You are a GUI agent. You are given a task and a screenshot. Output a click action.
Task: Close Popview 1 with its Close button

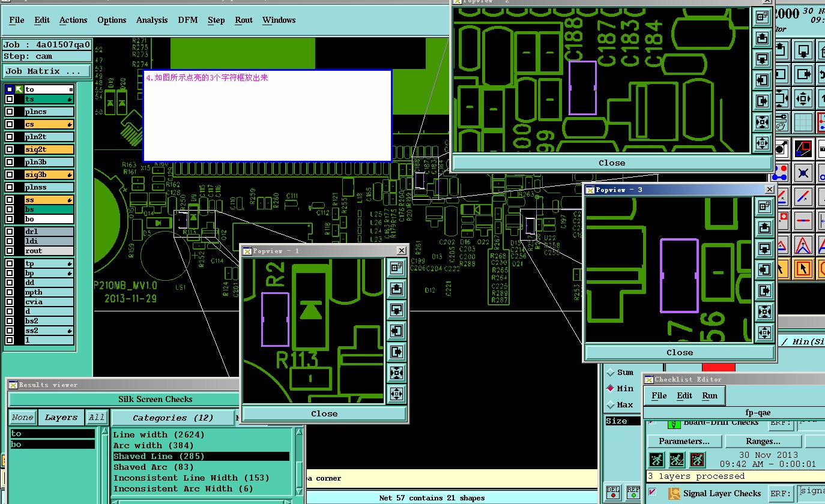pyautogui.click(x=324, y=413)
